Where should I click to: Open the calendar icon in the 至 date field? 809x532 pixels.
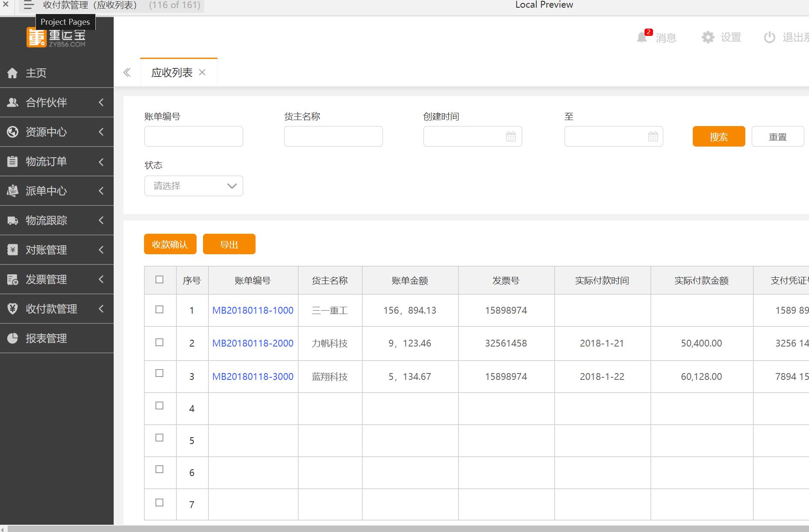653,136
